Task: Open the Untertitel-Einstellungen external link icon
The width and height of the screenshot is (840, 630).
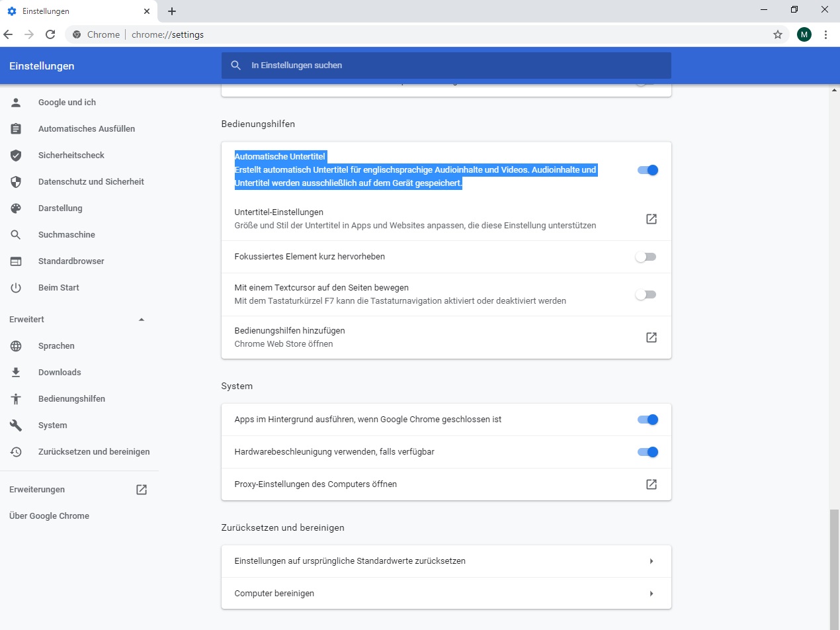Action: pyautogui.click(x=651, y=219)
